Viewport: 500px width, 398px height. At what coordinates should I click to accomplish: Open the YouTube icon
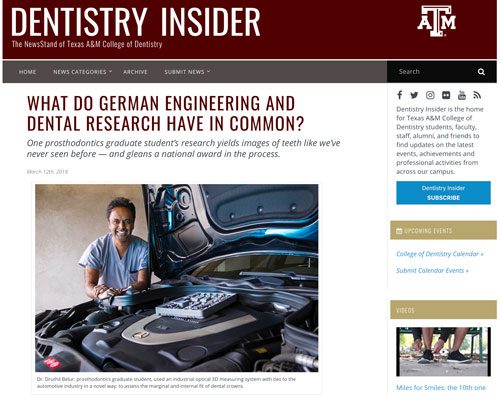tap(462, 95)
